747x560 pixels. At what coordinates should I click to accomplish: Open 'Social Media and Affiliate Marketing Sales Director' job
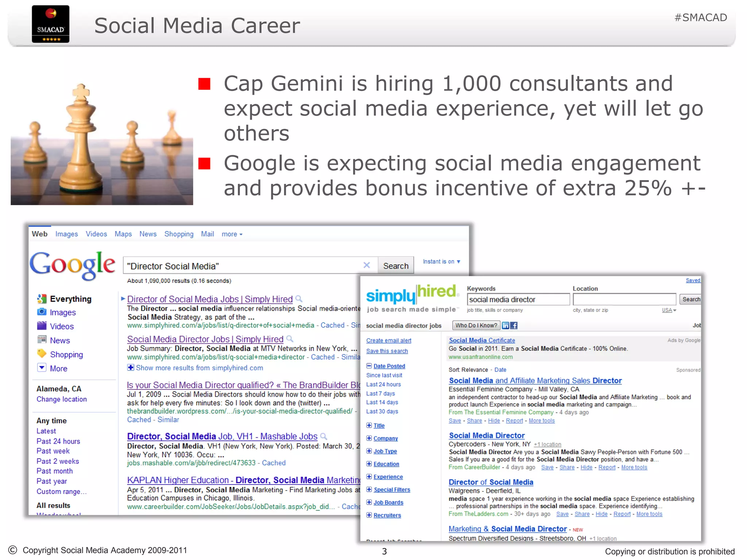535,380
